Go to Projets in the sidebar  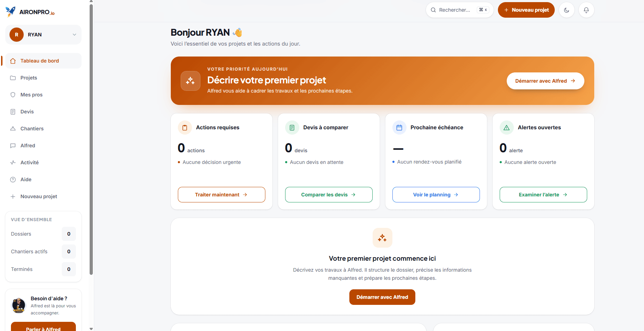point(43,78)
